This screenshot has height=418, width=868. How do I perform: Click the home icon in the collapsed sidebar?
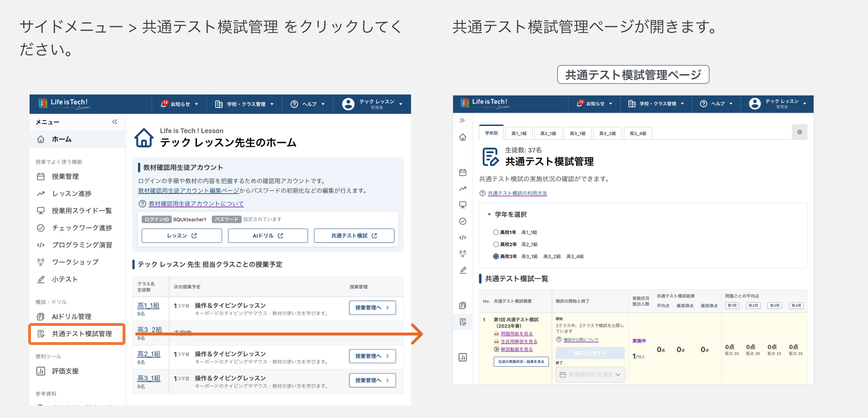(x=463, y=137)
